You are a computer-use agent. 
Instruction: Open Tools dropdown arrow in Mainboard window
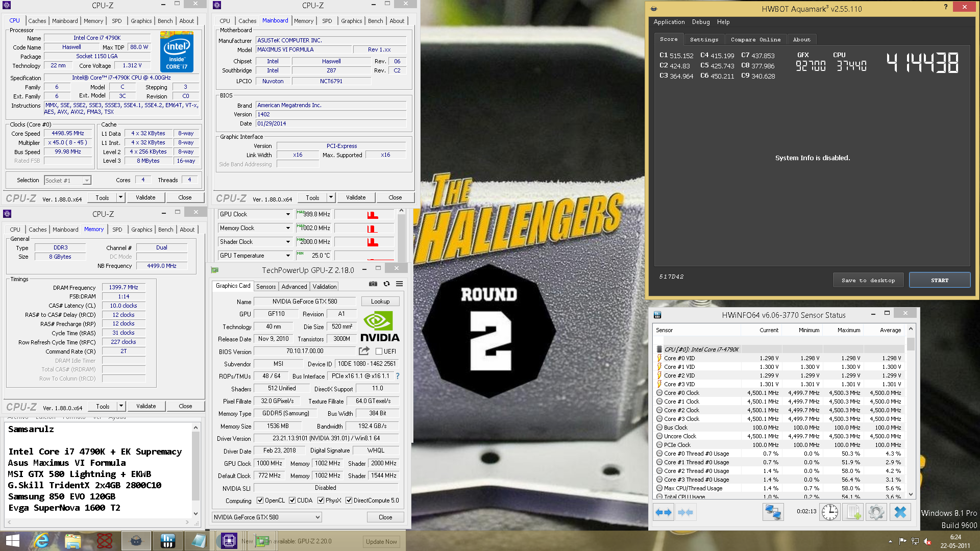(331, 197)
